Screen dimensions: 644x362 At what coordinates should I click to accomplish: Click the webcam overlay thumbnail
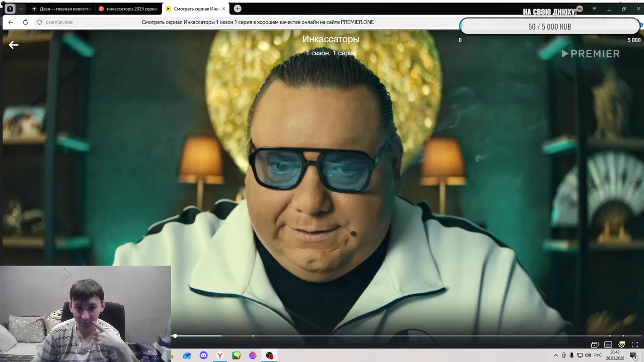pos(86,314)
